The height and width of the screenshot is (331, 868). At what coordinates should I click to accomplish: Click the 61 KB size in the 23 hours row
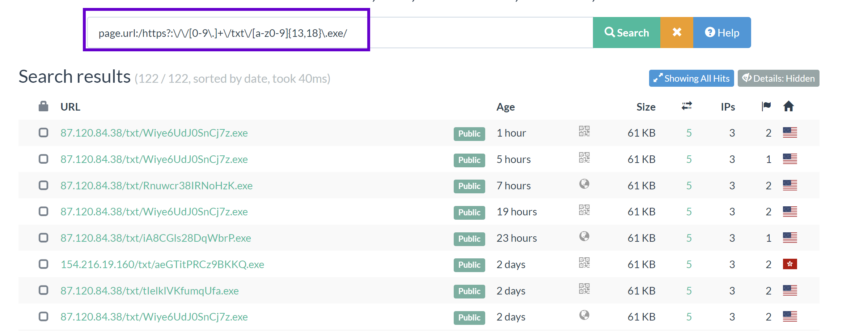[x=642, y=238]
